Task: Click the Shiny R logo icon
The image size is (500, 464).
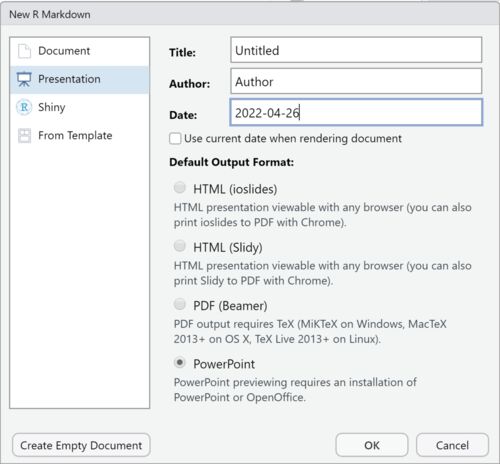Action: point(24,107)
